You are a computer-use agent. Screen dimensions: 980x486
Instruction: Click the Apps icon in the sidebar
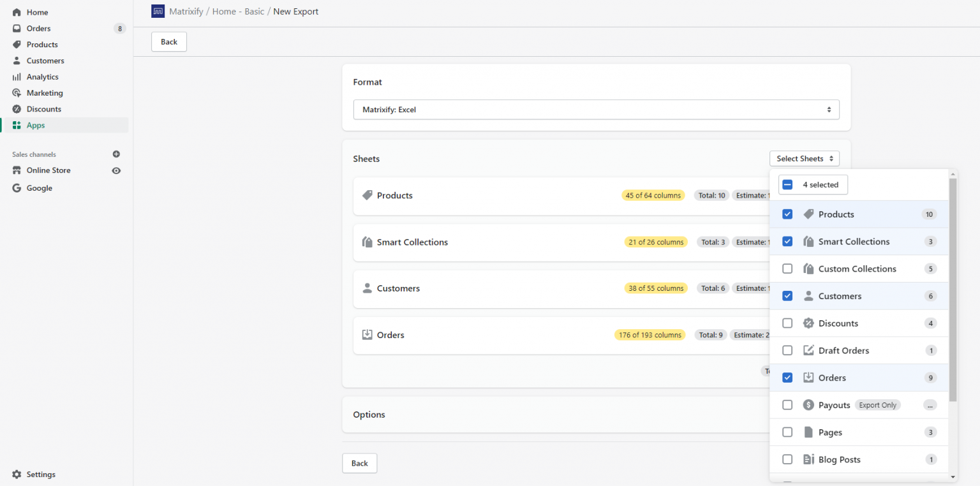[17, 125]
